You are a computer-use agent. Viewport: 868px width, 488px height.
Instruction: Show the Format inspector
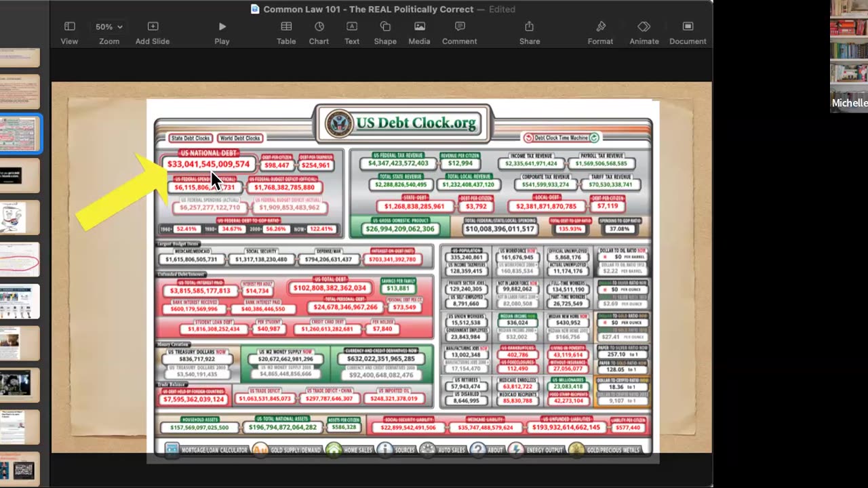click(600, 33)
